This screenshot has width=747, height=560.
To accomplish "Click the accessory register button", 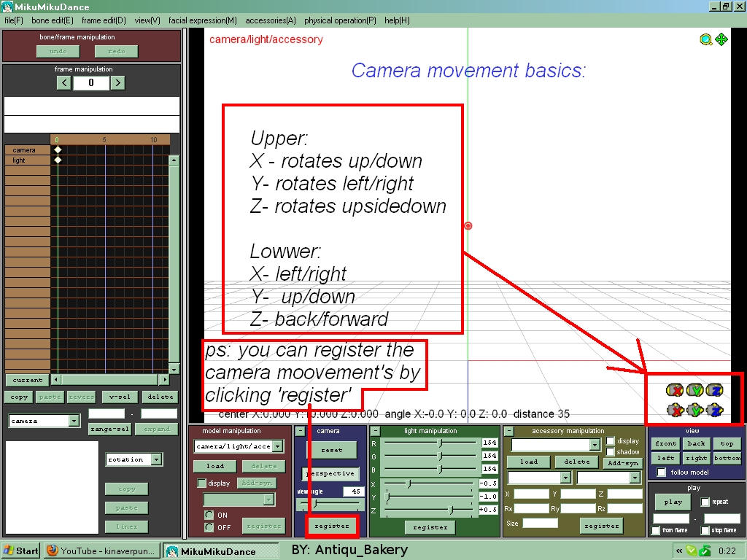I will pos(602,526).
